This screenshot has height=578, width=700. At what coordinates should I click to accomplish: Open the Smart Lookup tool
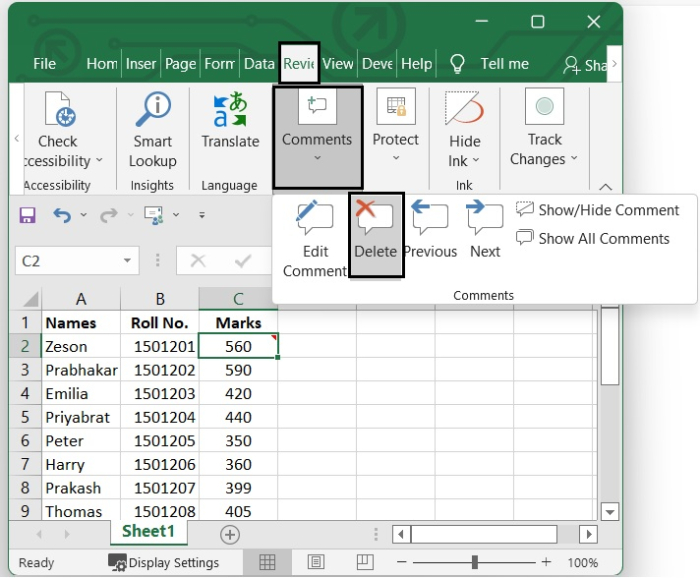153,132
